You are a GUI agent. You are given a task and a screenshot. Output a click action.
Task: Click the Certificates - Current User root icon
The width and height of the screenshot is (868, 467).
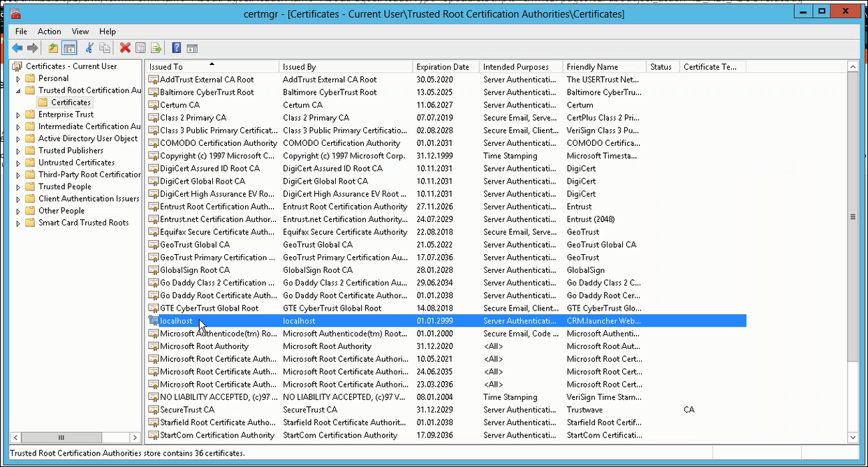coord(17,66)
